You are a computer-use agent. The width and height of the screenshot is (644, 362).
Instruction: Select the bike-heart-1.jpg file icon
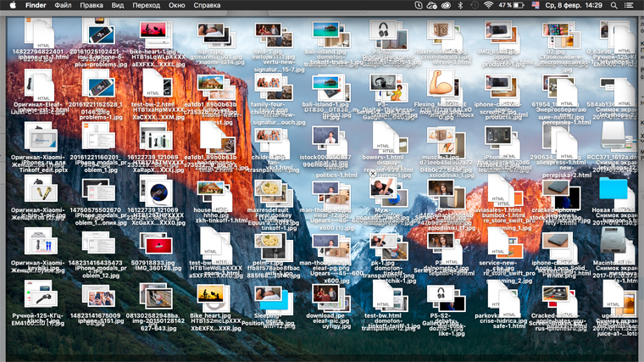[x=153, y=32]
